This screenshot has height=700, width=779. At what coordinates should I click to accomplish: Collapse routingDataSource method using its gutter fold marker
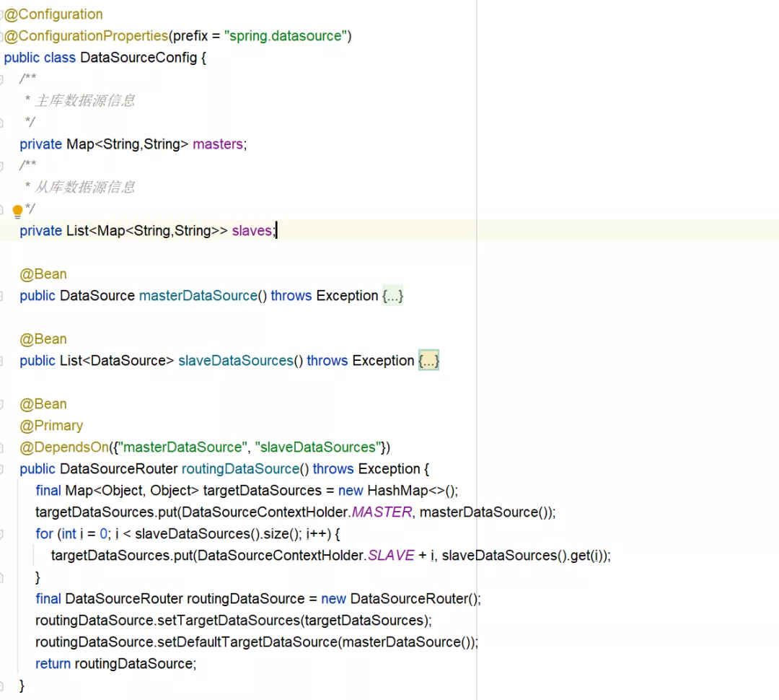click(x=2, y=469)
